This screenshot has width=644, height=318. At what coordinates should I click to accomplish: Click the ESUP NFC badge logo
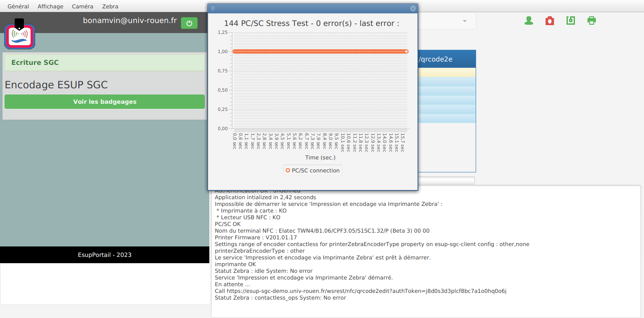(x=20, y=35)
